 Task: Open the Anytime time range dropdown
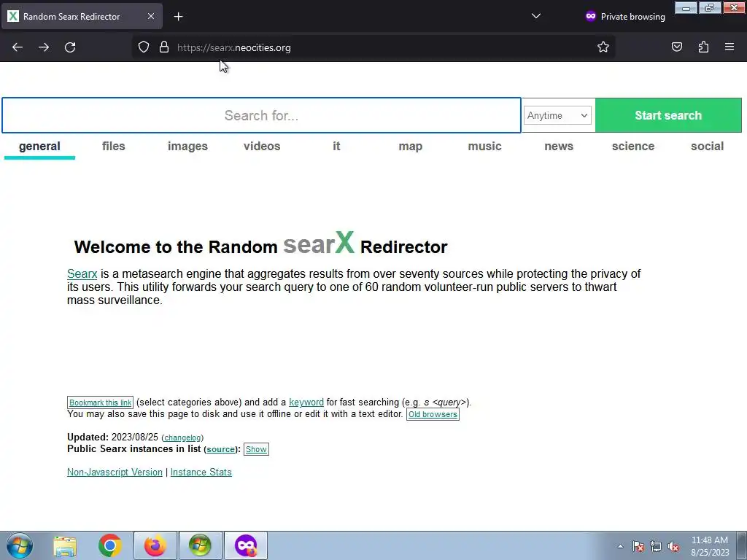(x=557, y=115)
